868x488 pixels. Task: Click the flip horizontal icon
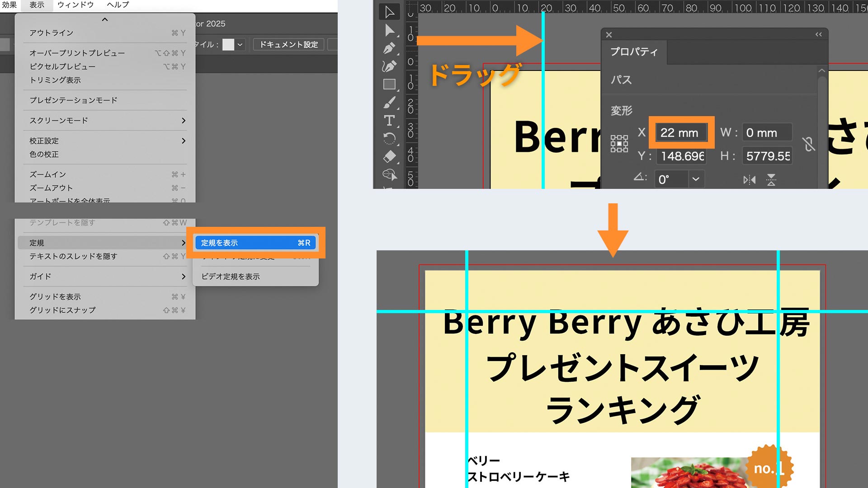click(749, 180)
